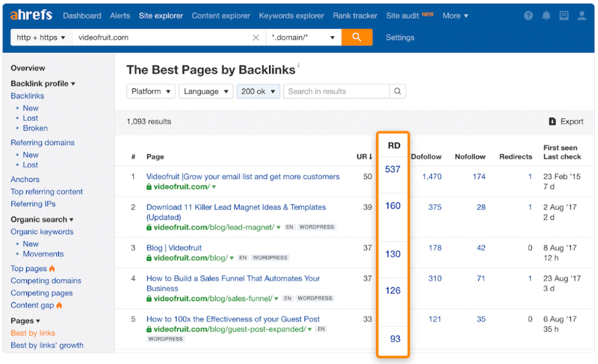
Task: Open the help question mark icon
Action: pos(528,16)
